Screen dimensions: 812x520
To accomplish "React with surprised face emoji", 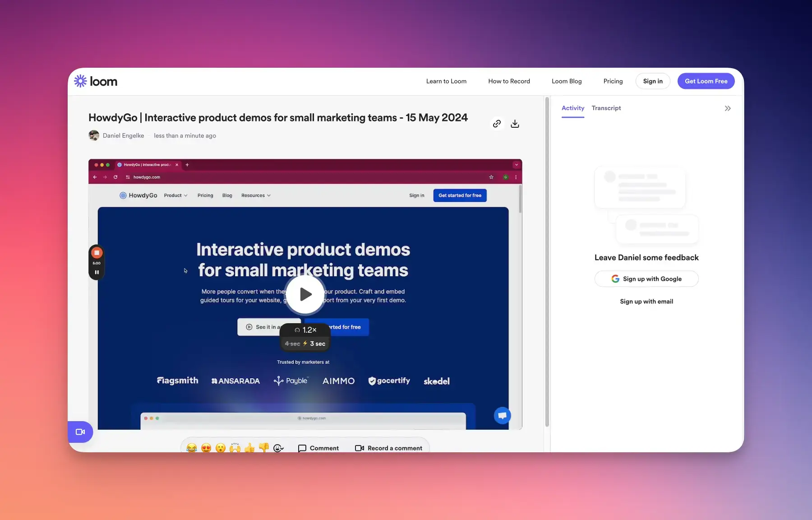I will point(221,448).
